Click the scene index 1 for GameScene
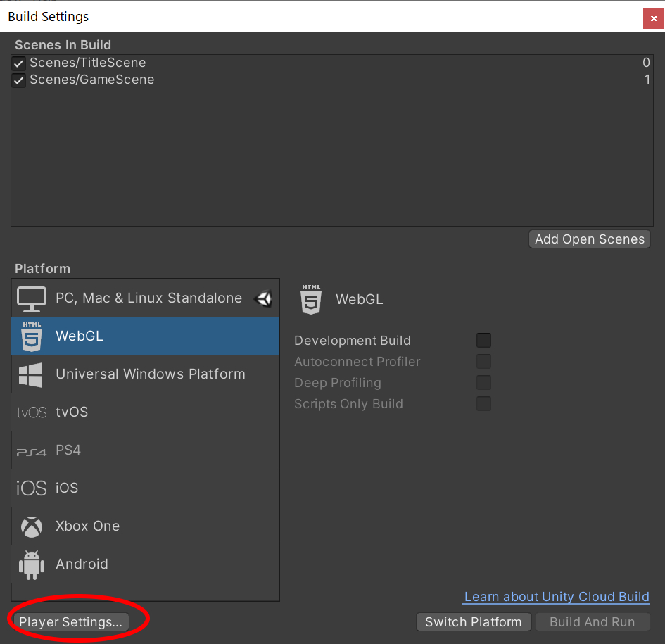The width and height of the screenshot is (665, 644). coord(647,80)
